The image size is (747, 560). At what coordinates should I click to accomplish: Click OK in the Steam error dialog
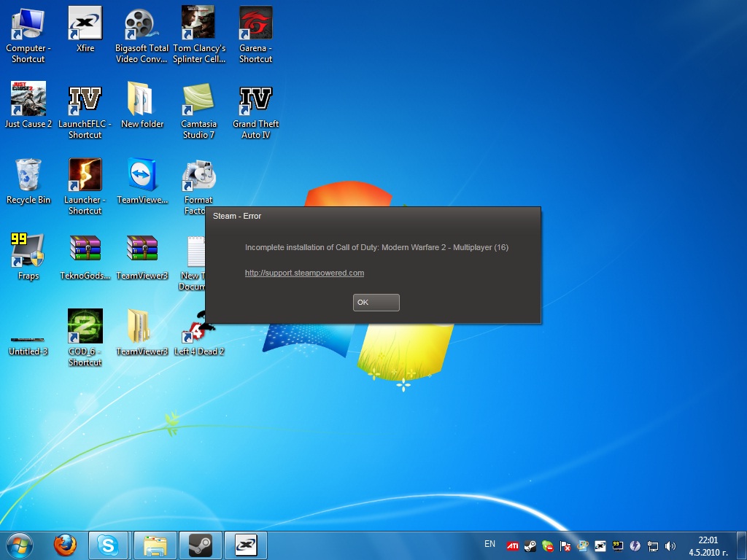pos(376,303)
